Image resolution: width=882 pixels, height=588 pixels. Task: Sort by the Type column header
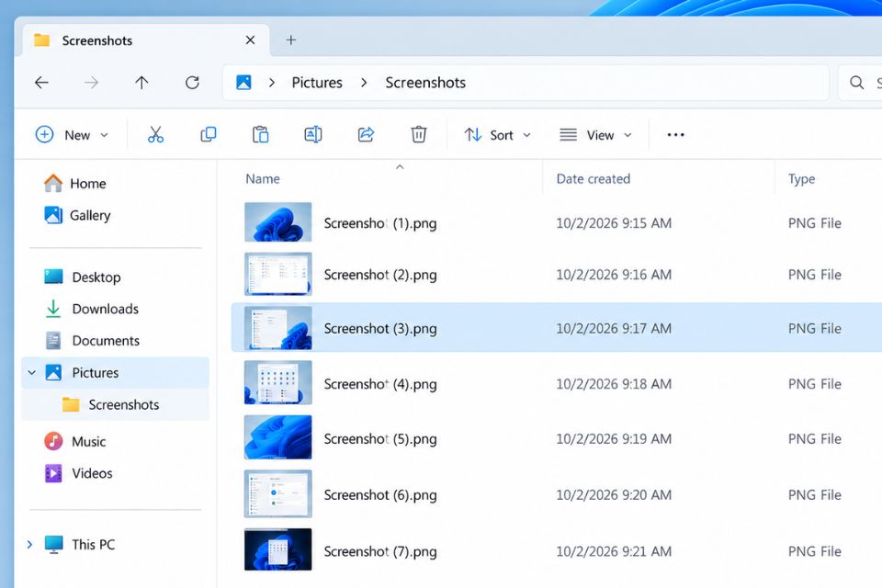[801, 179]
